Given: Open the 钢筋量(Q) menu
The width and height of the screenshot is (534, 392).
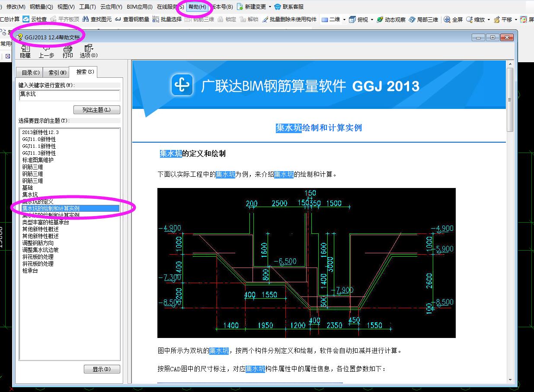Looking at the screenshot, I should pos(42,7).
